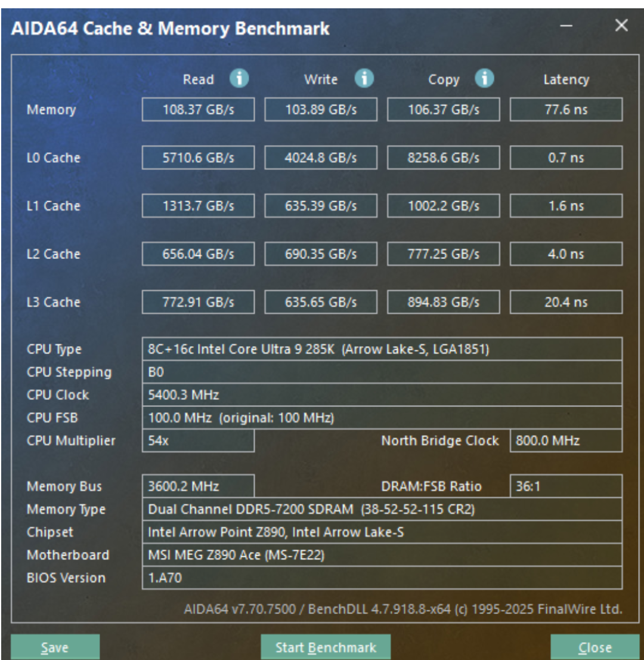Click North Bridge Clock 800.0 MHz field
Image resolution: width=644 pixels, height=660 pixels.
tap(566, 440)
